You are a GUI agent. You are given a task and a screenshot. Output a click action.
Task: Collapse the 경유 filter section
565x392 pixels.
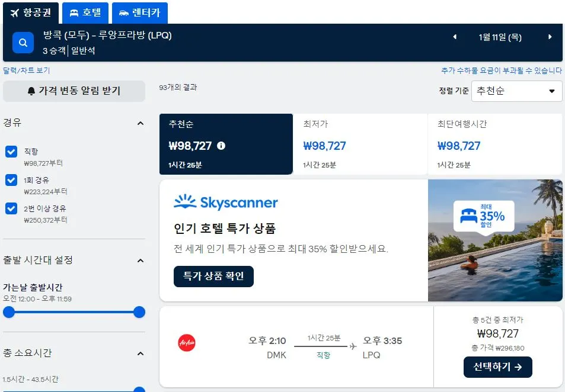pos(141,123)
